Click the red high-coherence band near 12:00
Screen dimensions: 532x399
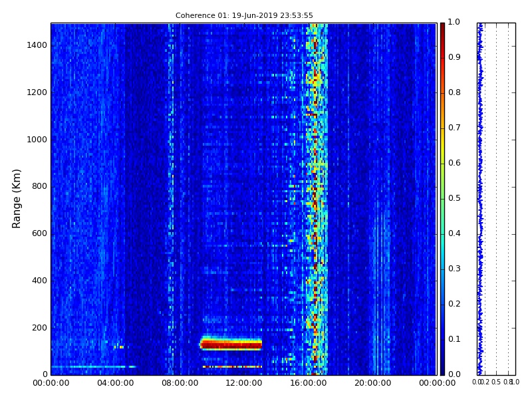(x=231, y=344)
